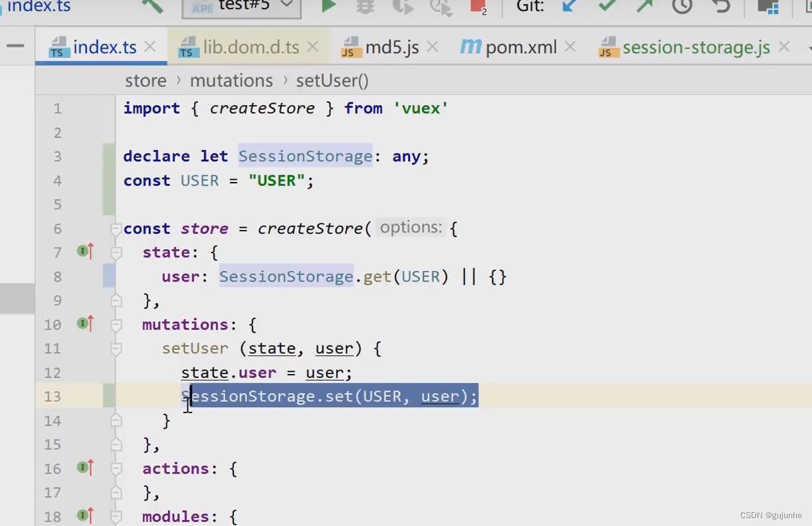Rollback changes with the undo arrow icon
Viewport: 812px width, 526px height.
[721, 6]
